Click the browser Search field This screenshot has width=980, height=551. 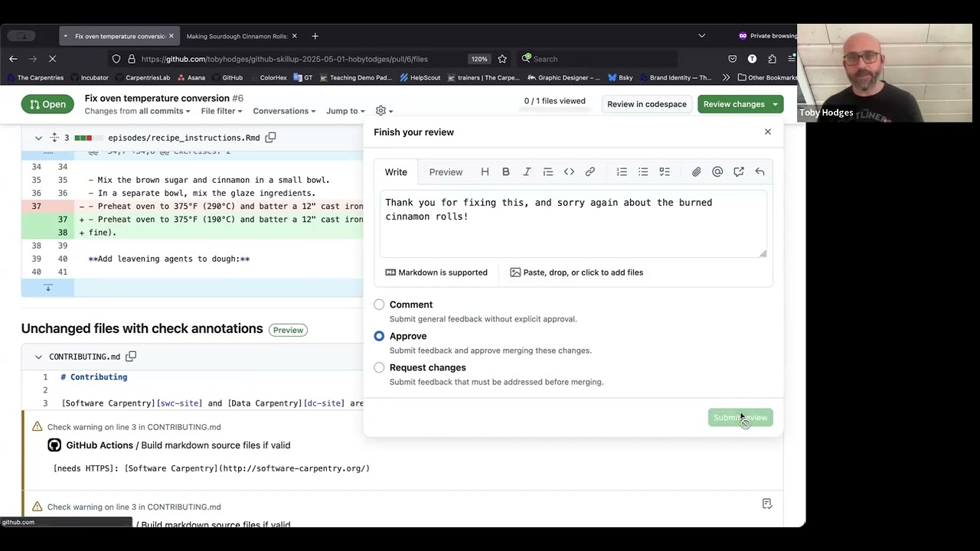click(599, 59)
